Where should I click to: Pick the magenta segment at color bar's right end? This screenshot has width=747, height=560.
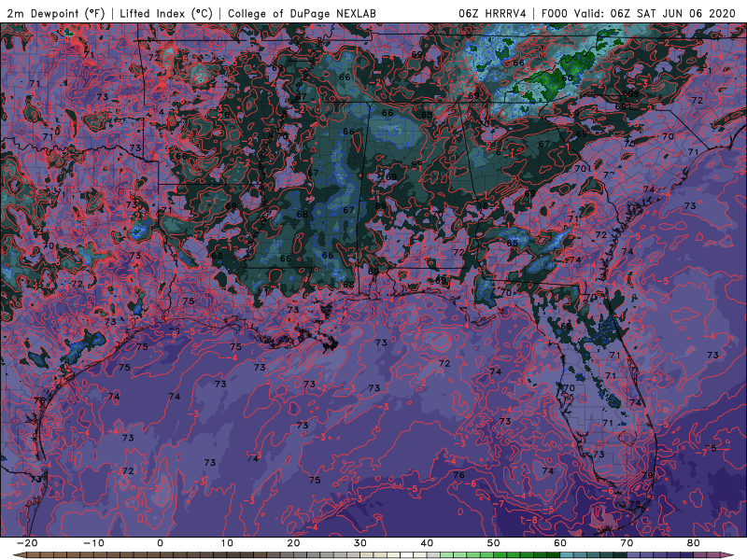point(713,555)
